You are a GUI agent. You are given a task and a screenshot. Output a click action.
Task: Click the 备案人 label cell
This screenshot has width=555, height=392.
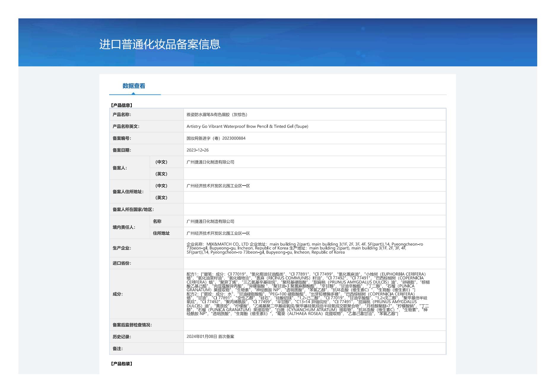(x=130, y=168)
